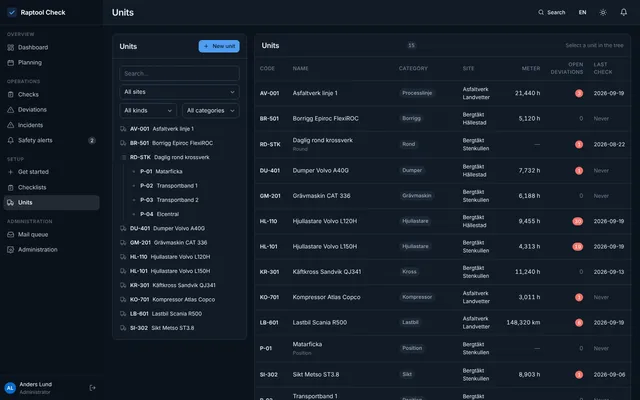
Task: Click the CODE column header
Action: pyautogui.click(x=267, y=69)
